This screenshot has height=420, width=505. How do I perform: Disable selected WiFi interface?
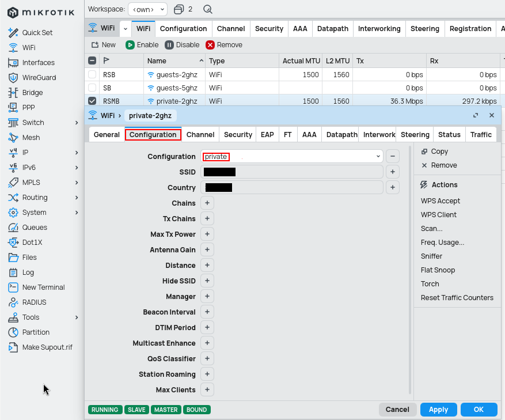click(183, 45)
